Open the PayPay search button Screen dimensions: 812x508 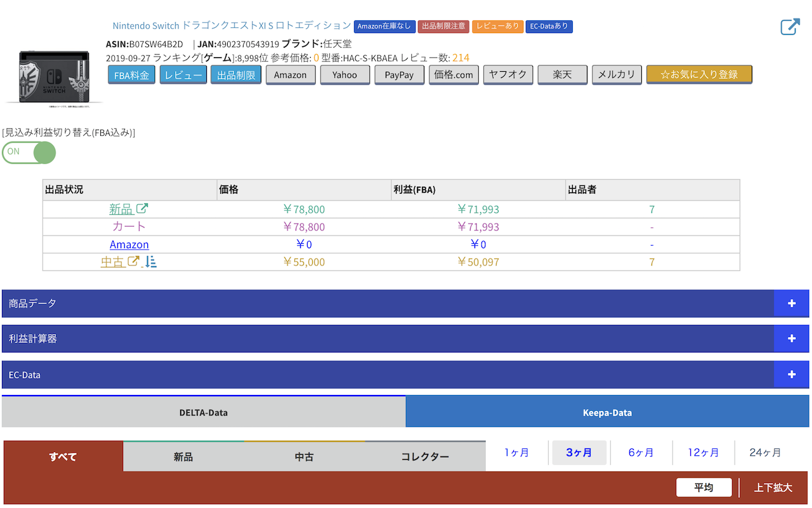(399, 74)
